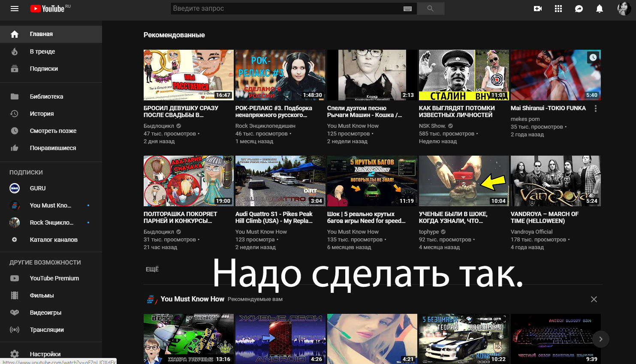
Task: Play the 5 безумных теорий thumbnail
Action: tap(464, 339)
